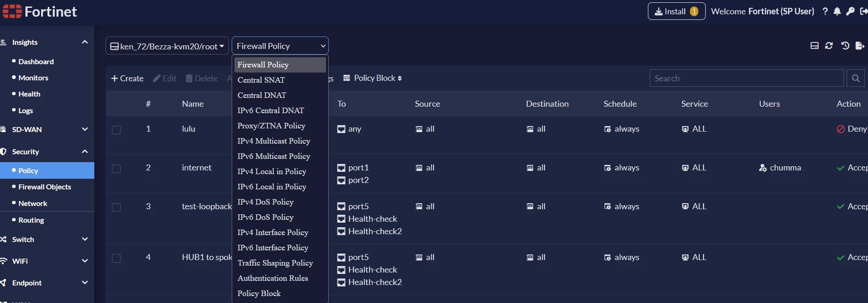Click the search magnifier button
This screenshot has width=868, height=303.
(856, 79)
